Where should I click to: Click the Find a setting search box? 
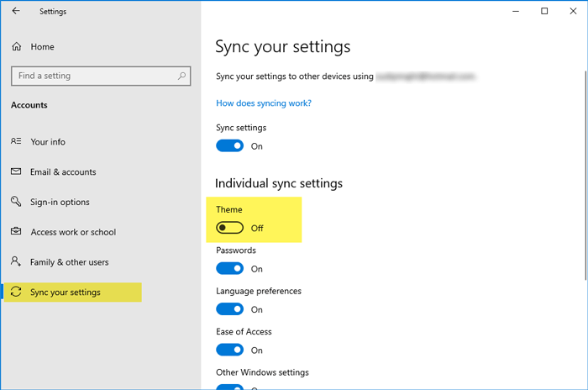92,76
